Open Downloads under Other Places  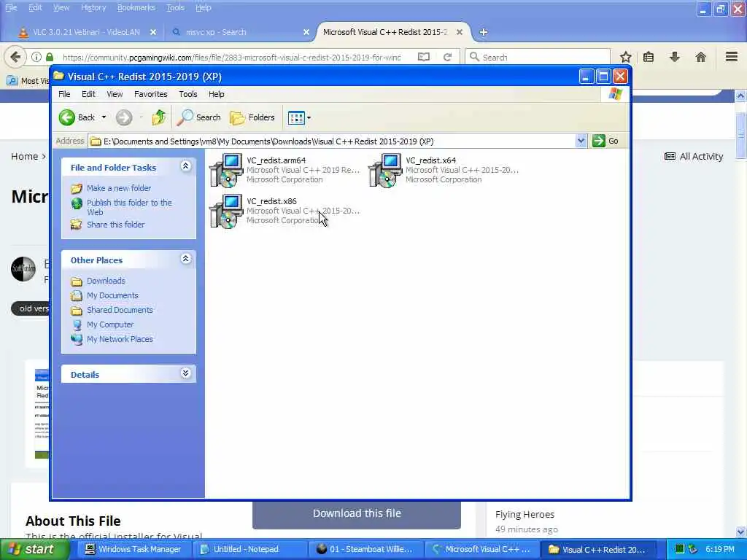[106, 281]
